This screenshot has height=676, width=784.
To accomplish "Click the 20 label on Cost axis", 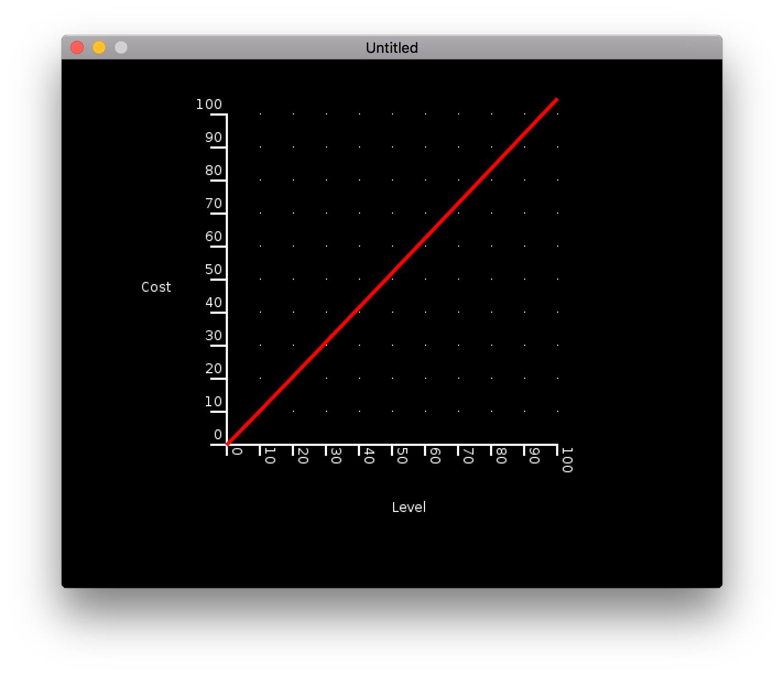I will tap(214, 368).
